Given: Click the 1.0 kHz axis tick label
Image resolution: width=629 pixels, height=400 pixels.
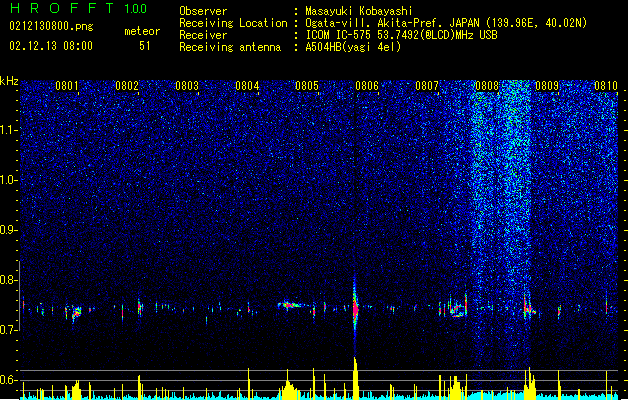Looking at the screenshot, I should point(8,180).
